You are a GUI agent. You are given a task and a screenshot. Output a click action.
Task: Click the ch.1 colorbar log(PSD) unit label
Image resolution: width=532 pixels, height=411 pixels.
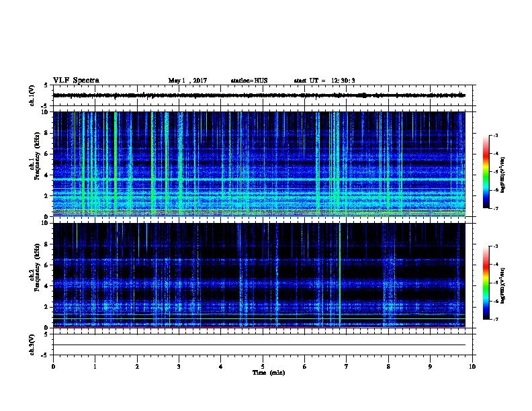tap(502, 175)
